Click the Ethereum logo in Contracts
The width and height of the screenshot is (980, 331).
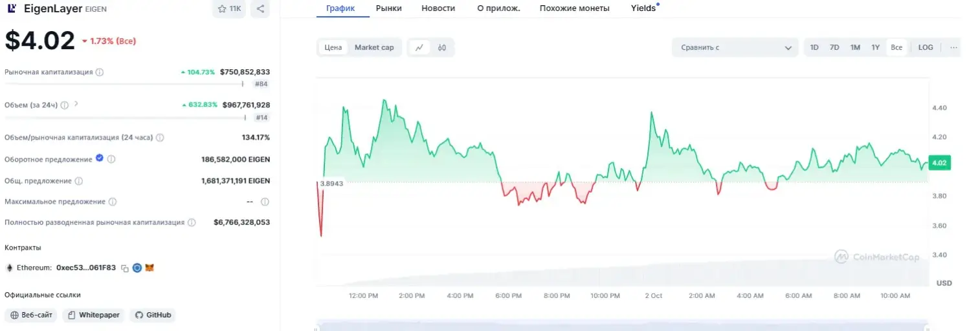10,268
